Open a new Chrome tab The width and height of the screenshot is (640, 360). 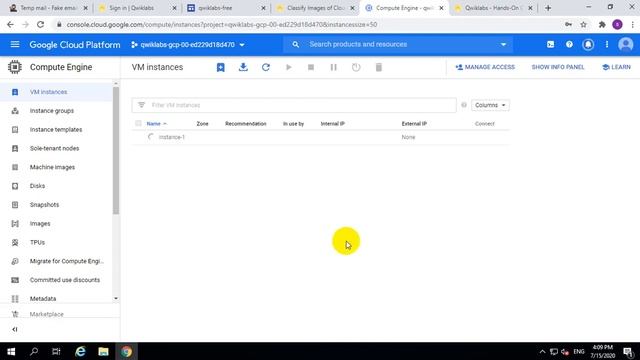(x=548, y=8)
